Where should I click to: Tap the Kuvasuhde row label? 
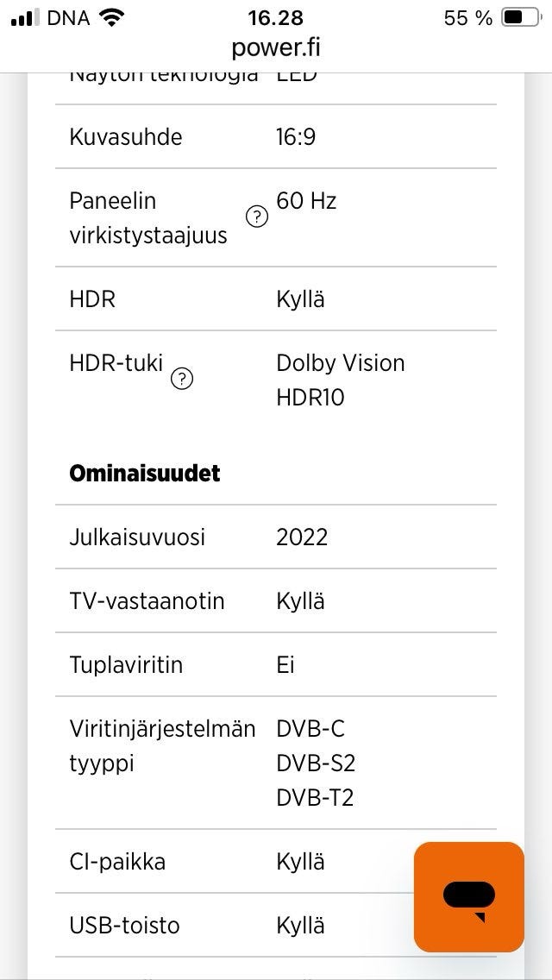(x=125, y=136)
